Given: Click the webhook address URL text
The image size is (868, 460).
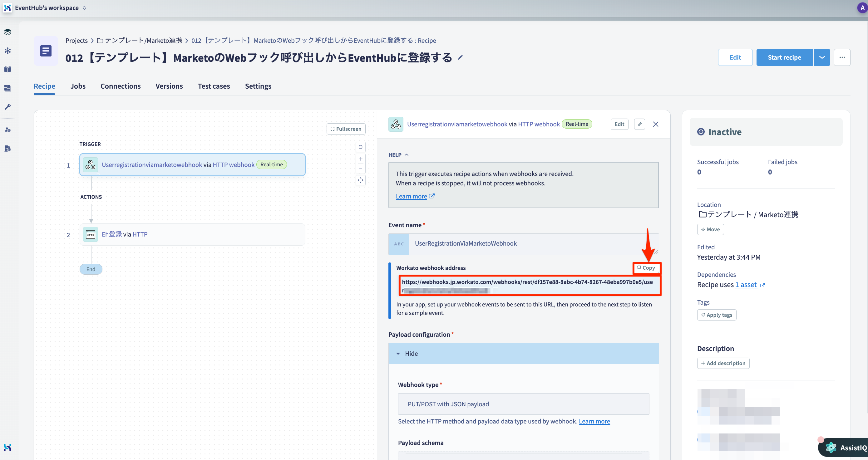Looking at the screenshot, I should click(x=527, y=286).
